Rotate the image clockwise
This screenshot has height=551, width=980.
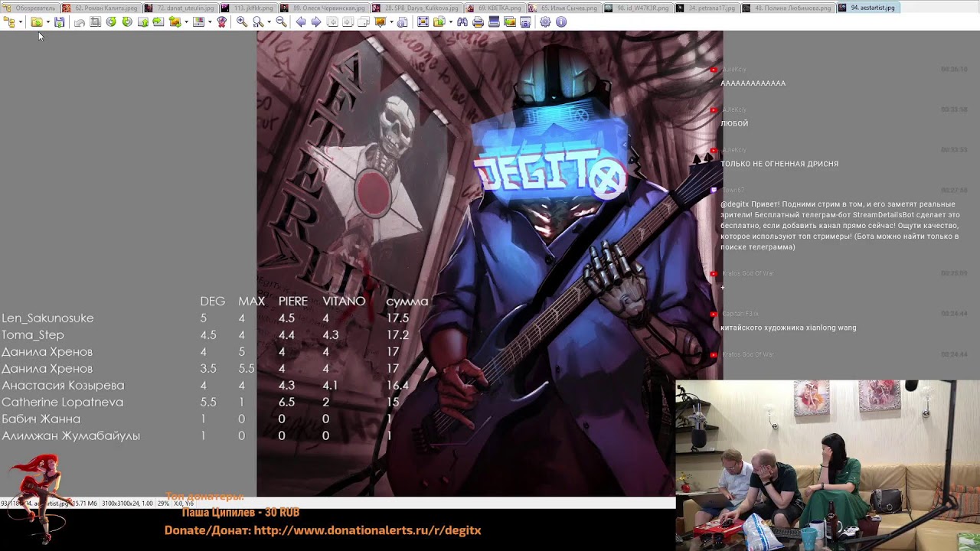tap(127, 22)
